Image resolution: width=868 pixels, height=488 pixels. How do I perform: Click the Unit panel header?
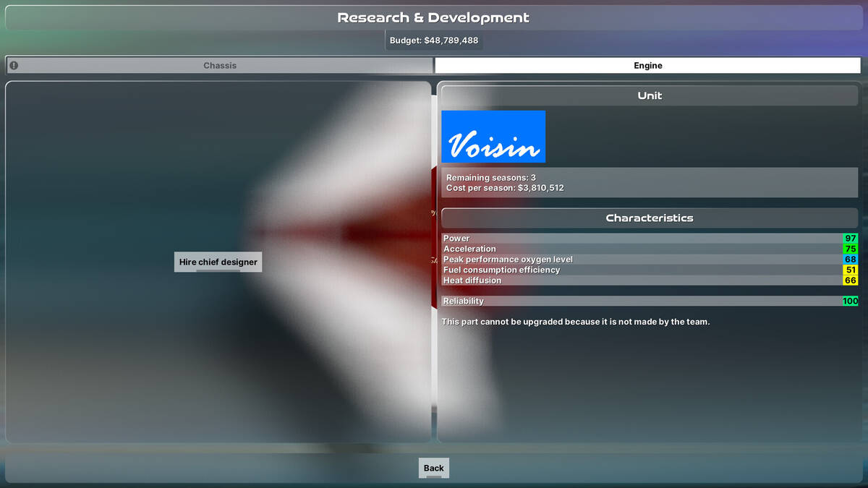click(649, 95)
